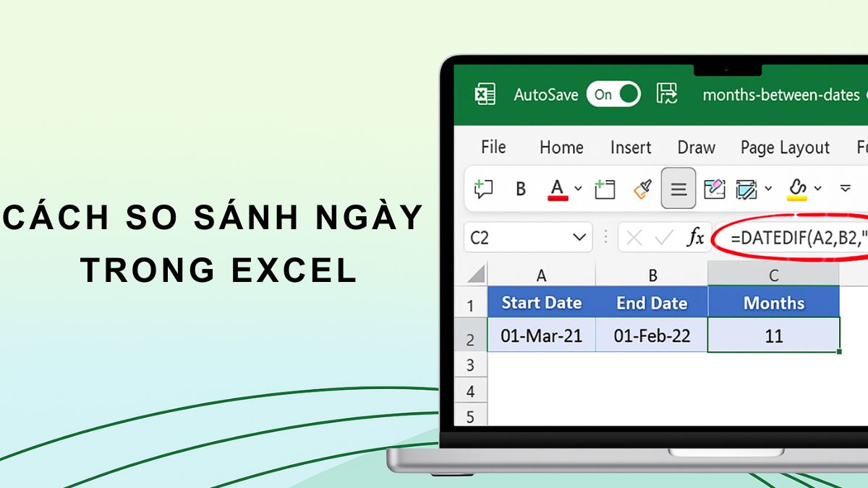Select cell C2 with value 11

pyautogui.click(x=774, y=335)
